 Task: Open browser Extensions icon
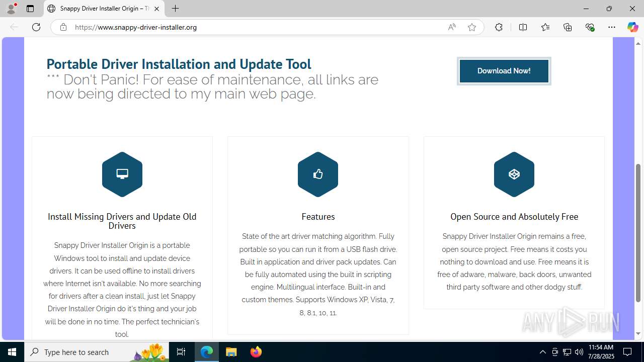point(499,27)
